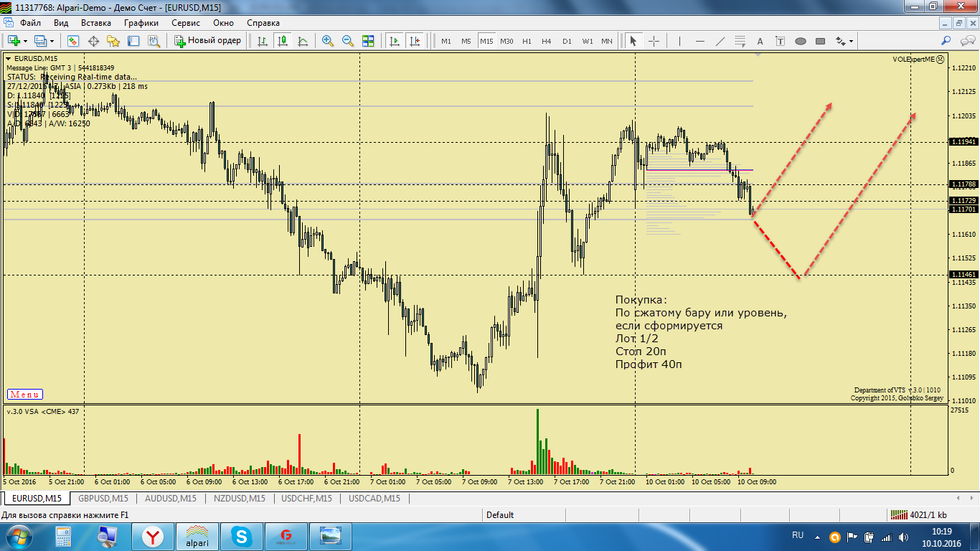Switch chart to bar chart mode

(263, 41)
